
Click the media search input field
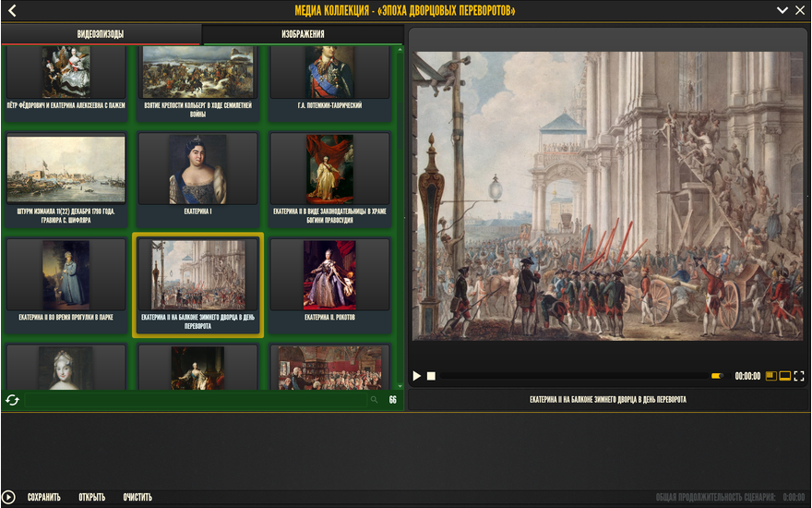196,400
